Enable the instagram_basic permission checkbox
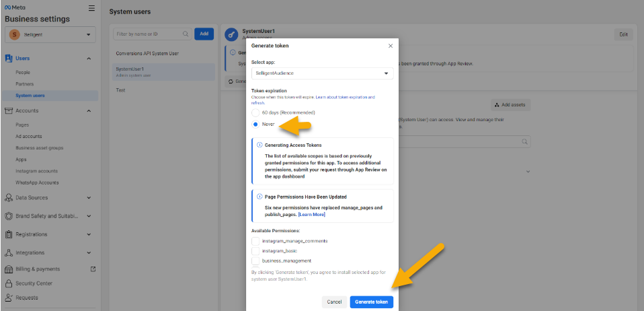644x311 pixels. [255, 250]
